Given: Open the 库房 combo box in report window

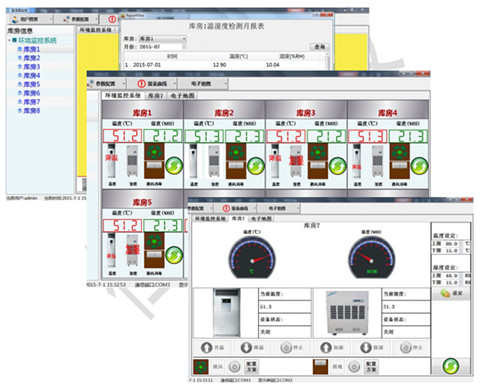Looking at the screenshot, I should [162, 39].
